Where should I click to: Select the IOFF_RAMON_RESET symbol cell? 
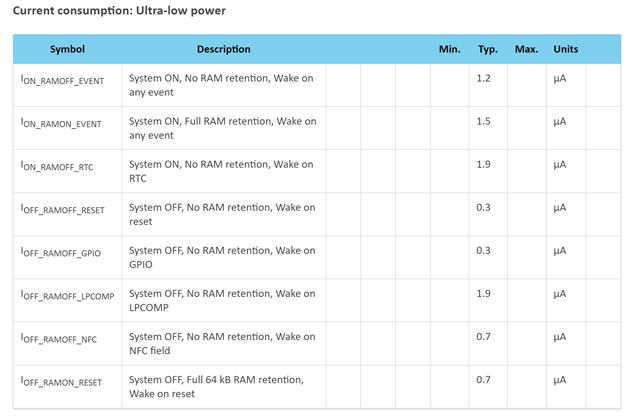pos(67,387)
